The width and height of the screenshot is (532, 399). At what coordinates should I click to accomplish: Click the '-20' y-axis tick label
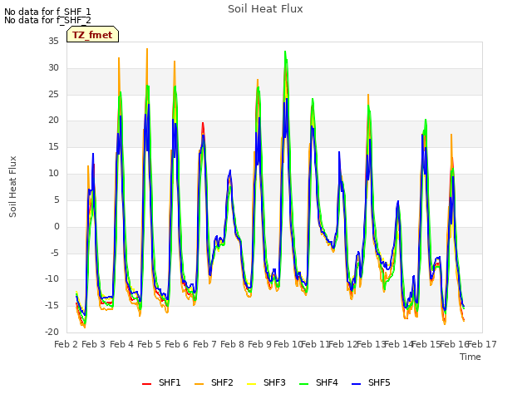[x=52, y=332]
